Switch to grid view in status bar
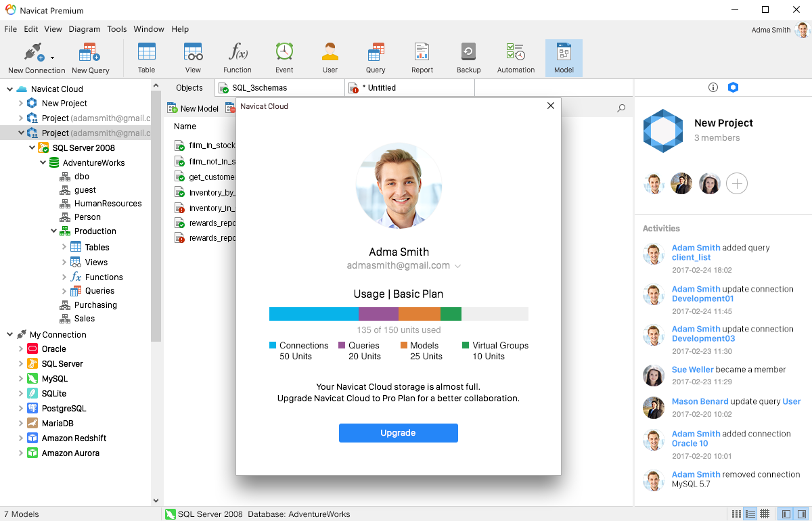812x521 pixels. tap(765, 514)
